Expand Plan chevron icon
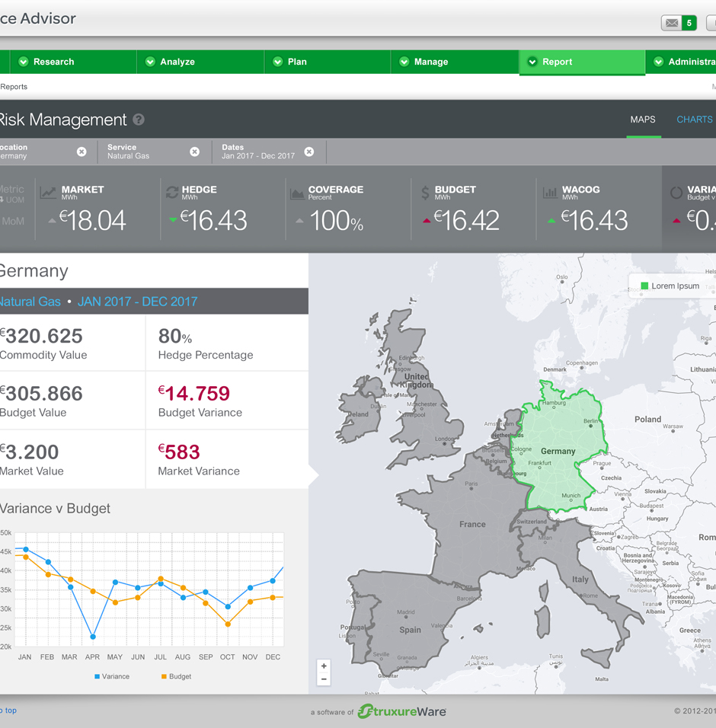The height and width of the screenshot is (728, 716). click(x=278, y=62)
